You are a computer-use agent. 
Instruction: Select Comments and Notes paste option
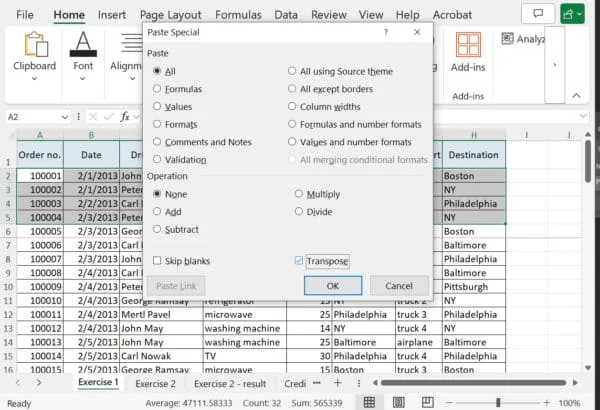click(157, 141)
